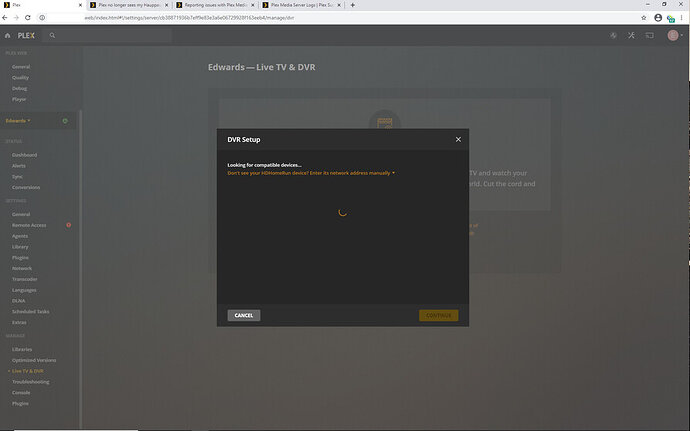Open DLNA settings
Image resolution: width=690 pixels, height=431 pixels.
pyautogui.click(x=18, y=301)
